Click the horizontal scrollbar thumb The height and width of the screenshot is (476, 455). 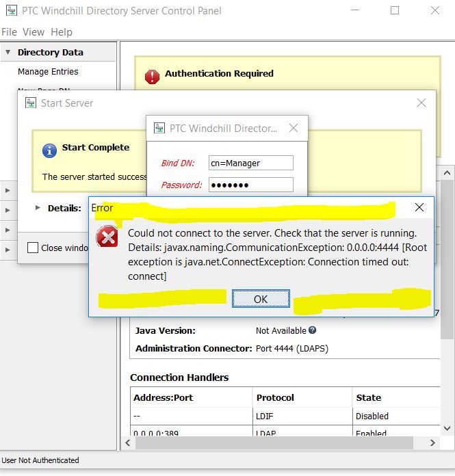point(274,443)
